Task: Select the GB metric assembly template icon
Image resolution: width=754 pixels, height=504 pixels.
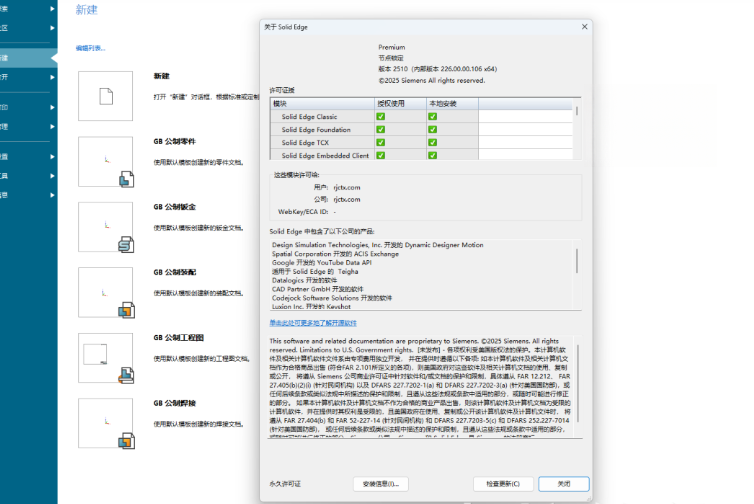Action: [105, 292]
